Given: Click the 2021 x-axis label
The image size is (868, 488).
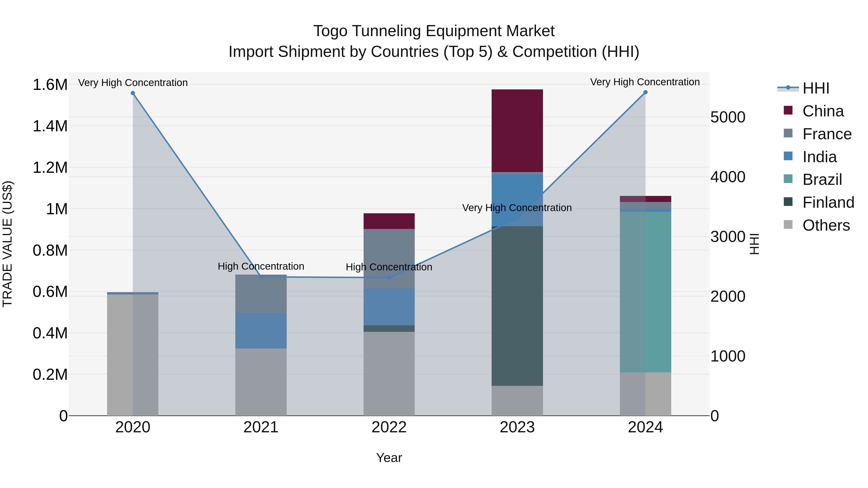Looking at the screenshot, I should pos(261,427).
